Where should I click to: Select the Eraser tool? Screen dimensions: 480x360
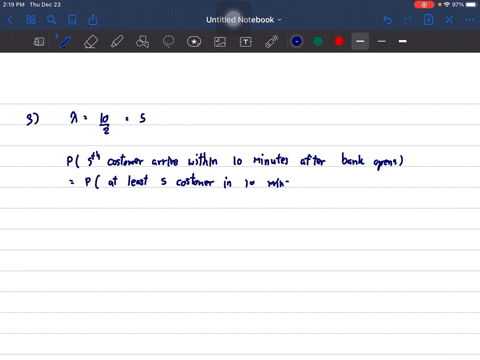(91, 42)
